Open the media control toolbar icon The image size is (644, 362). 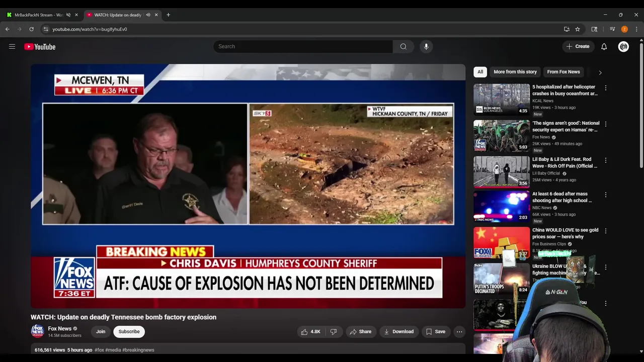click(612, 29)
